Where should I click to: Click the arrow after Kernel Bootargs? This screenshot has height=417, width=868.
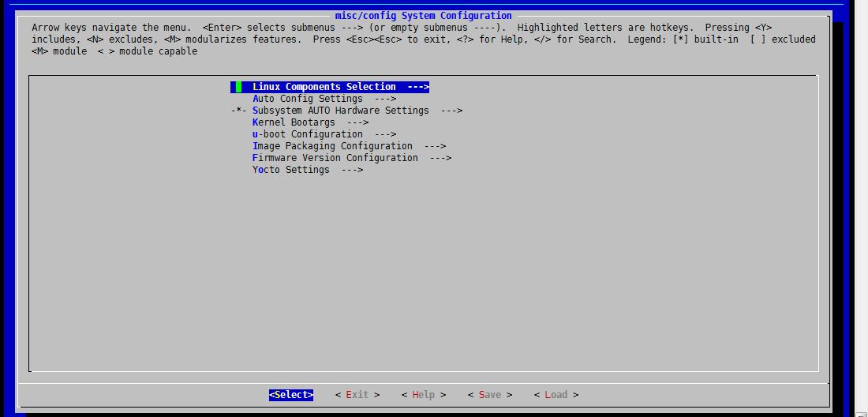pos(357,122)
